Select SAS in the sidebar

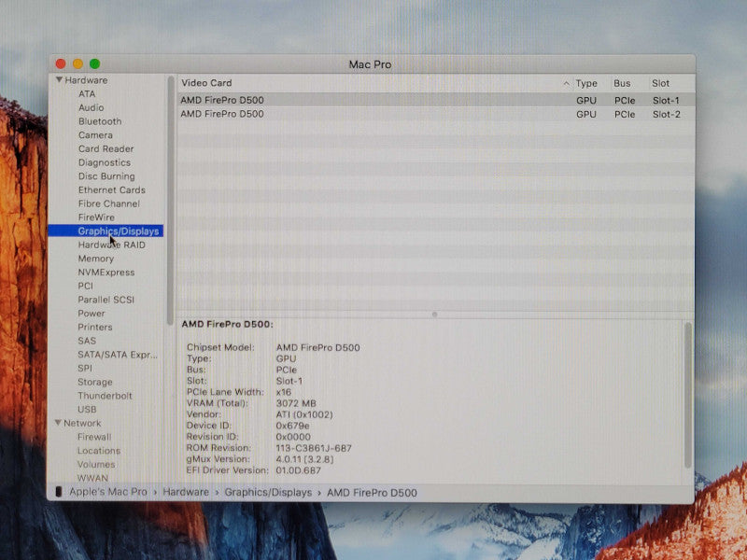[87, 341]
